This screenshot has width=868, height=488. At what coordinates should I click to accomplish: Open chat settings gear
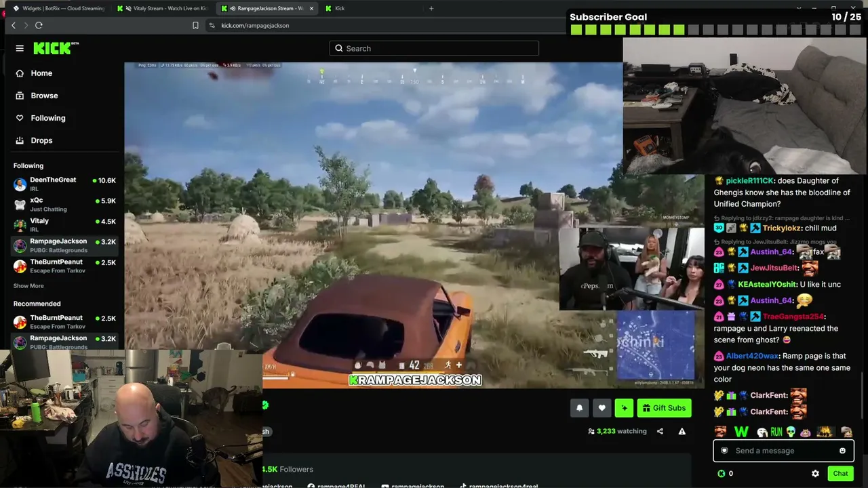(815, 474)
